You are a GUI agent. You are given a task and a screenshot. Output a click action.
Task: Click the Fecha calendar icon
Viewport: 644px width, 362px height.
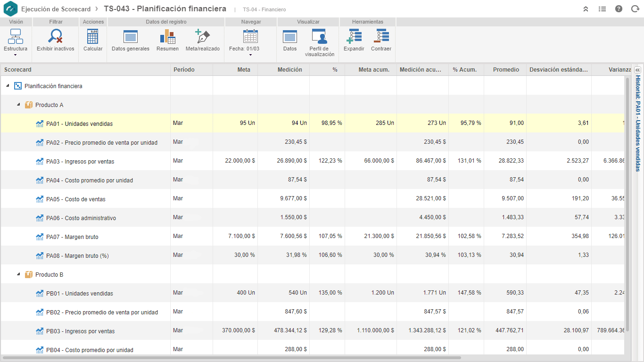coord(250,36)
